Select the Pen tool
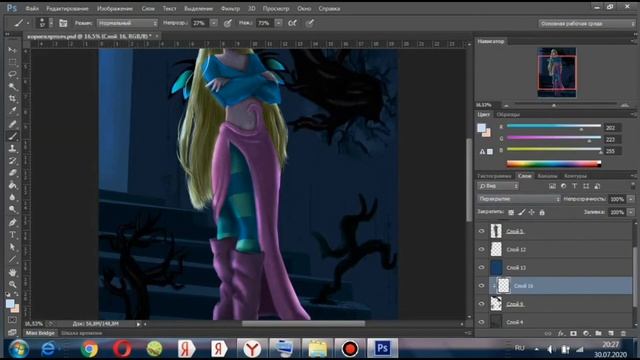Image resolution: width=640 pixels, height=360 pixels. (12, 223)
